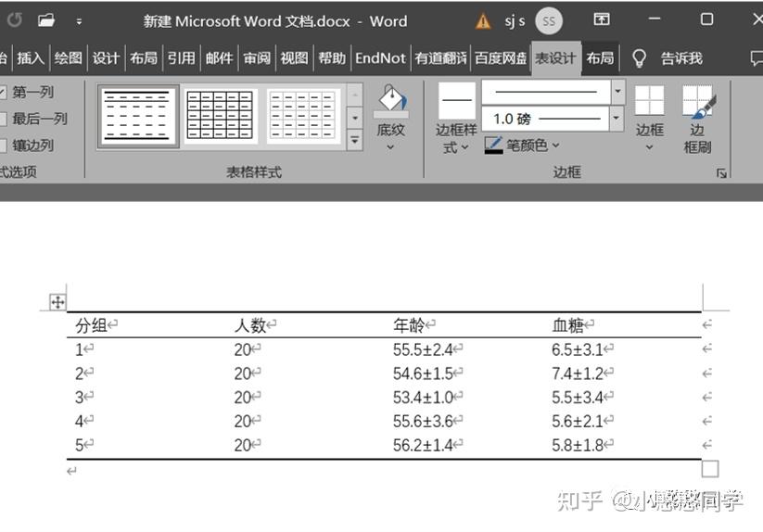
Task: Click the 边框样式 preview icon
Action: 457,101
